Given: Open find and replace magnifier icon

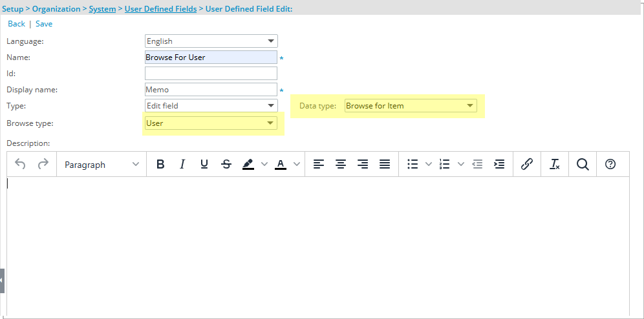Looking at the screenshot, I should pos(583,165).
